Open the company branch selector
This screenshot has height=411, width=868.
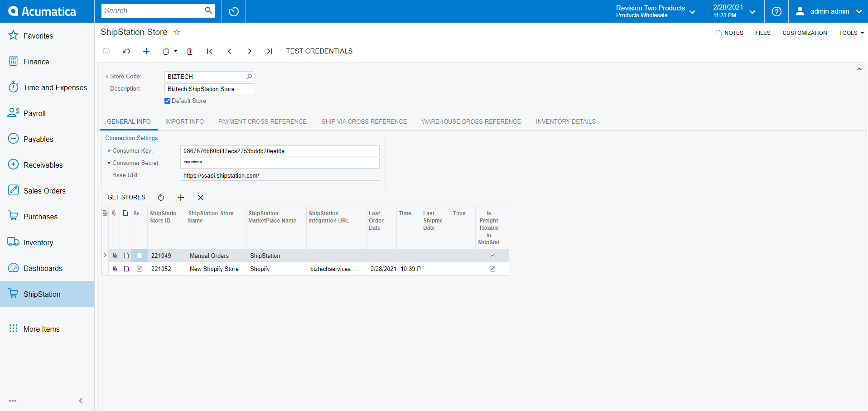pos(657,11)
